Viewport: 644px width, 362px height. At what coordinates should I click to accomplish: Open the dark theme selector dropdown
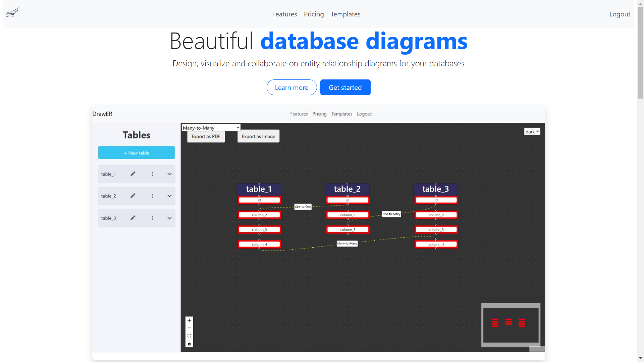532,131
